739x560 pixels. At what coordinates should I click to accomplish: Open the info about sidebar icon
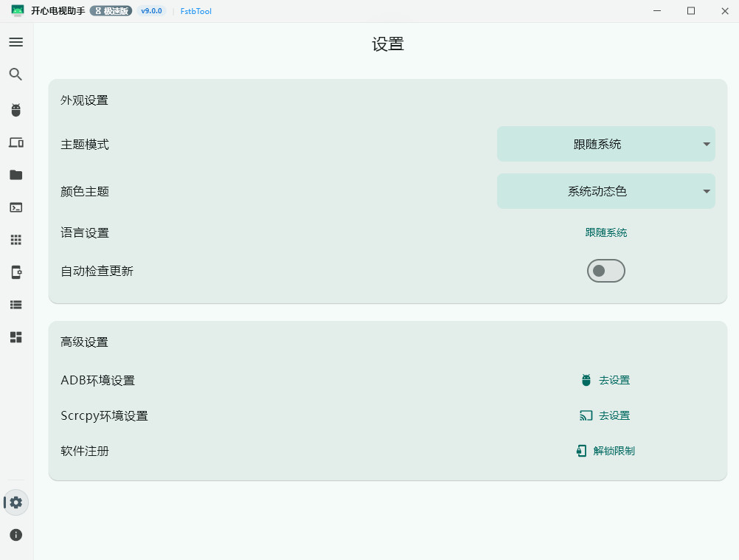16,535
